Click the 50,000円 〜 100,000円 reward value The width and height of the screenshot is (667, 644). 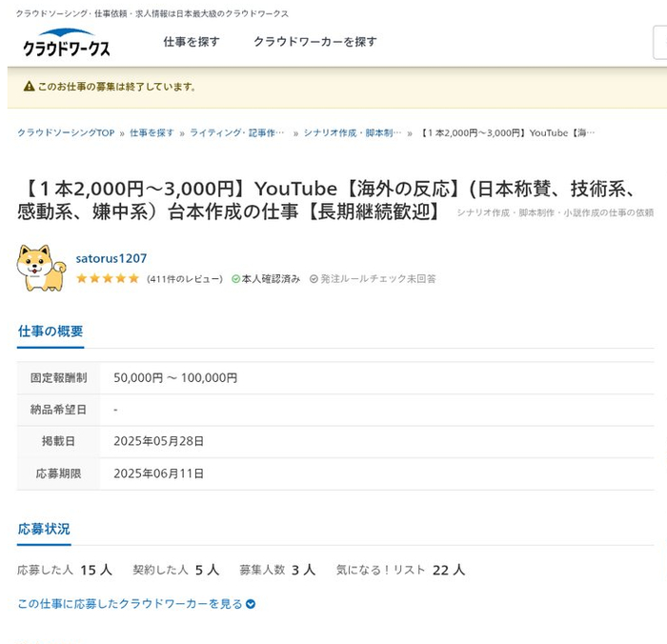[x=175, y=377]
